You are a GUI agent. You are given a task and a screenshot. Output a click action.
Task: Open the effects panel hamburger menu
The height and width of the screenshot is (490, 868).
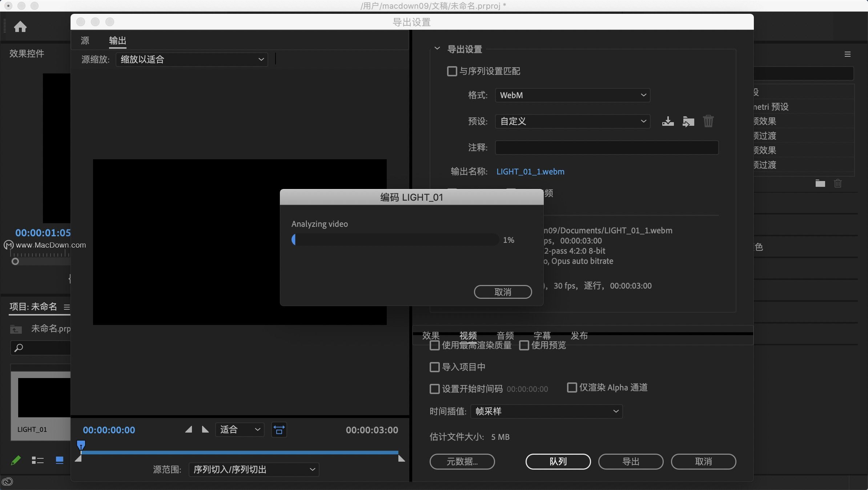848,54
